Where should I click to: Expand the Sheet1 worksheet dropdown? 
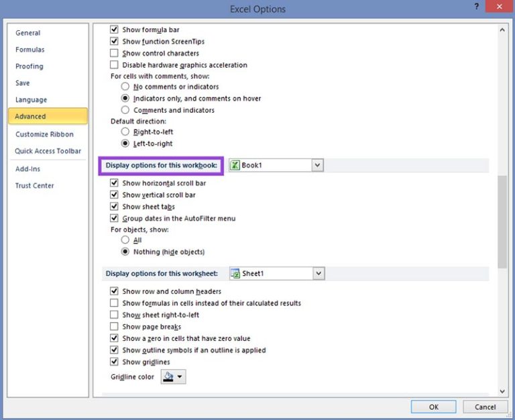pyautogui.click(x=318, y=274)
